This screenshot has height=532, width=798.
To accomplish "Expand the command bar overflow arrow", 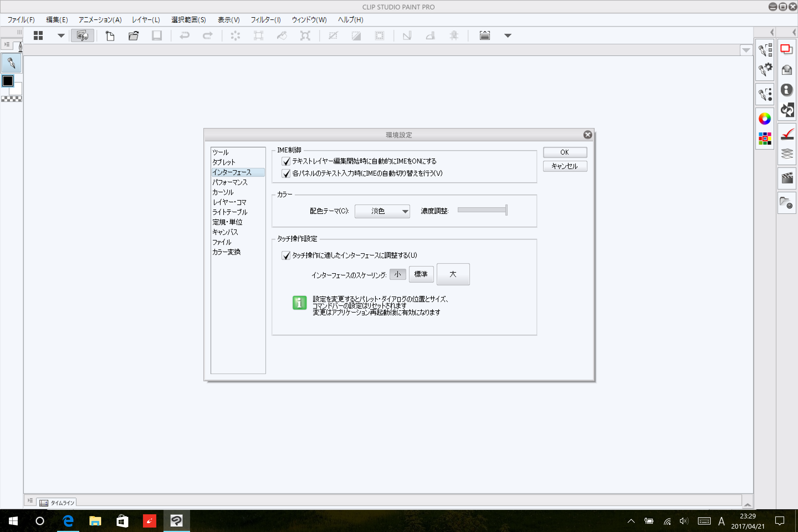I will [x=508, y=36].
